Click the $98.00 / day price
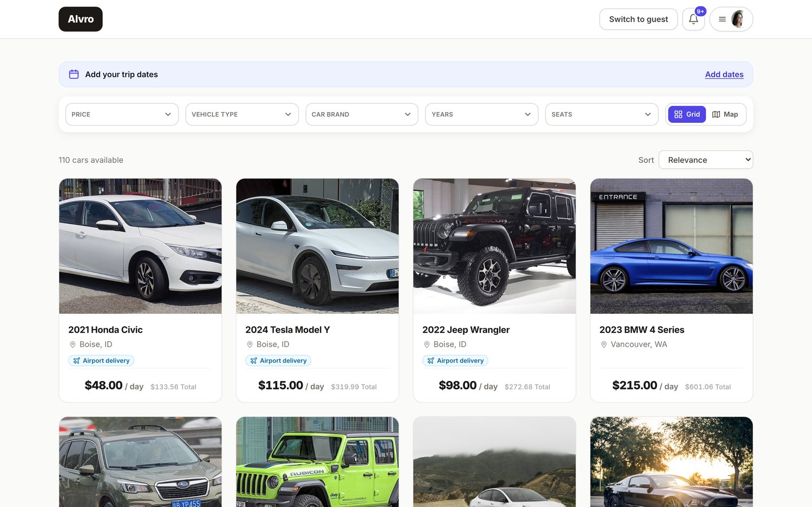Screen dimensions: 812x507 pos(468,385)
